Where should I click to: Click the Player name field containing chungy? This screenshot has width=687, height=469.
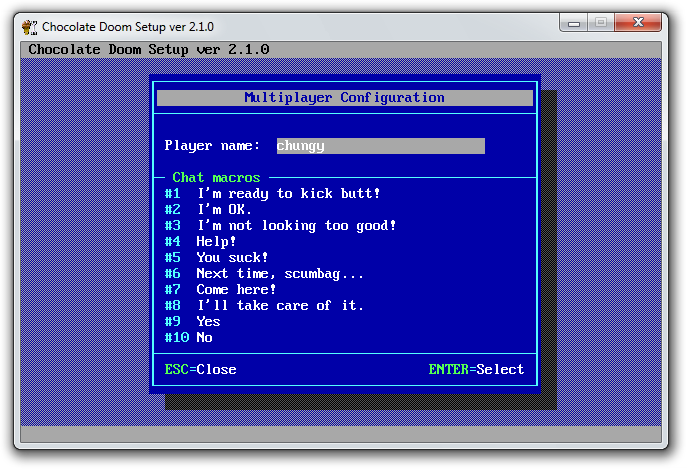[380, 146]
